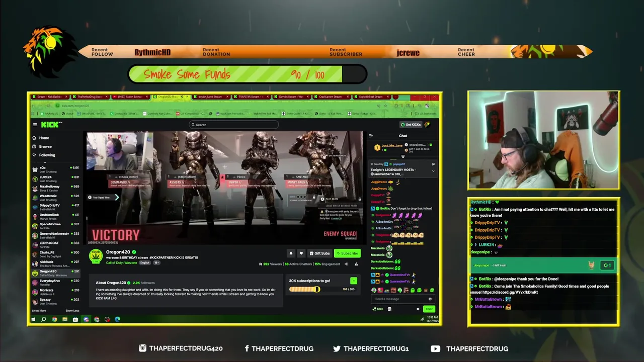This screenshot has width=644, height=362.
Task: Click the Smoke Some Funds goal bar
Action: pyautogui.click(x=248, y=74)
